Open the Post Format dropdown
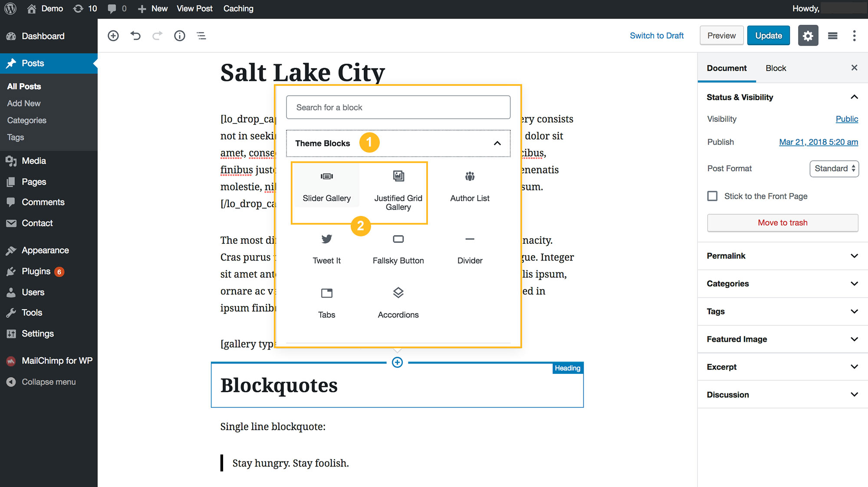This screenshot has height=487, width=868. pos(834,169)
